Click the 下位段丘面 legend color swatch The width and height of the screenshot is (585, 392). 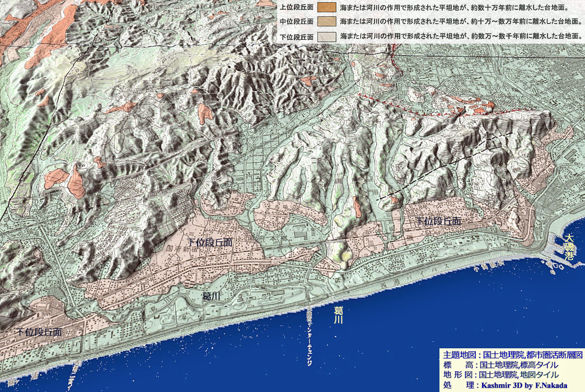326,36
